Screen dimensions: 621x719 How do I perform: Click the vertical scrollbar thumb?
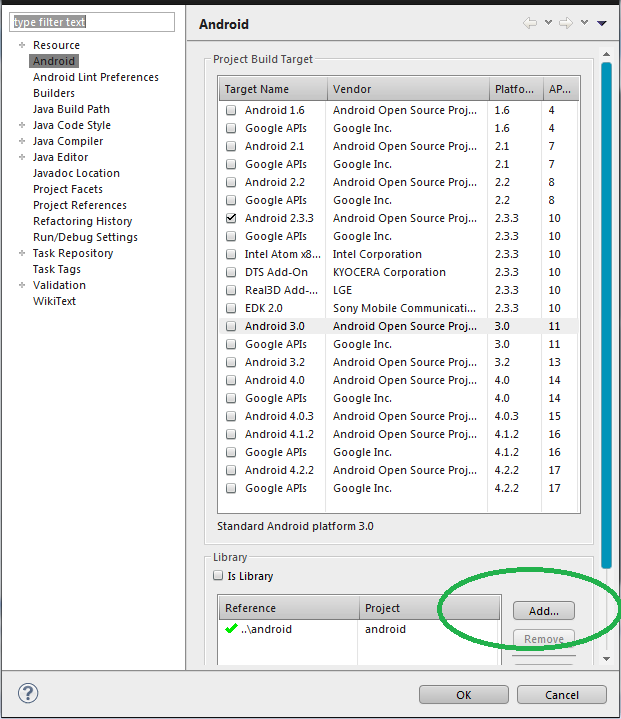click(x=606, y=315)
